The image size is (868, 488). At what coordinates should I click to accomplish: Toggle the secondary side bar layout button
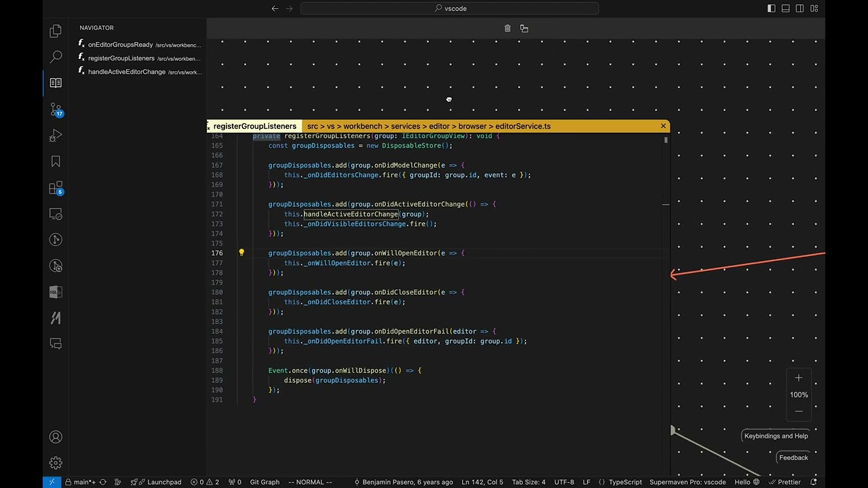[800, 8]
